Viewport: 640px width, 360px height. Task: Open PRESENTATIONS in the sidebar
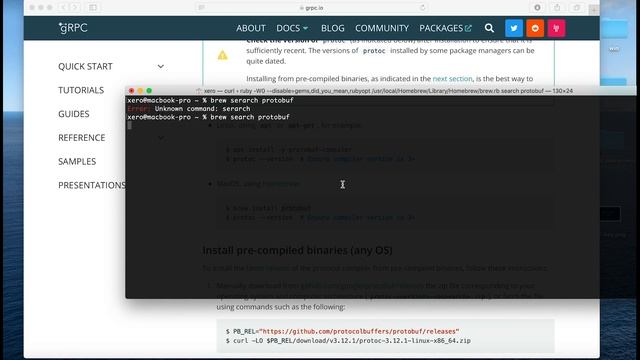[x=92, y=185]
